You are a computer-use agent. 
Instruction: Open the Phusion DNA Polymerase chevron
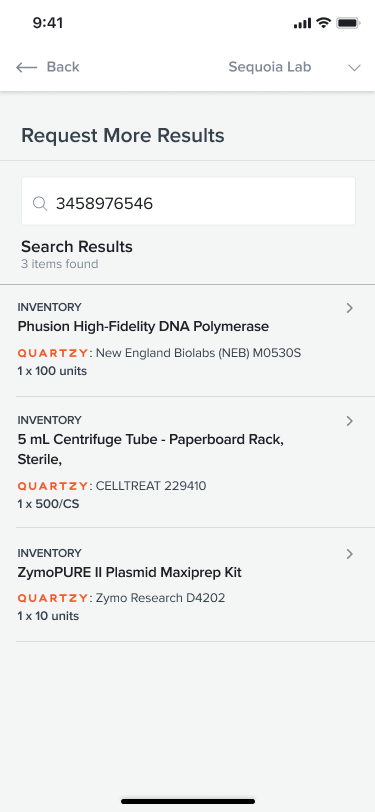[350, 308]
